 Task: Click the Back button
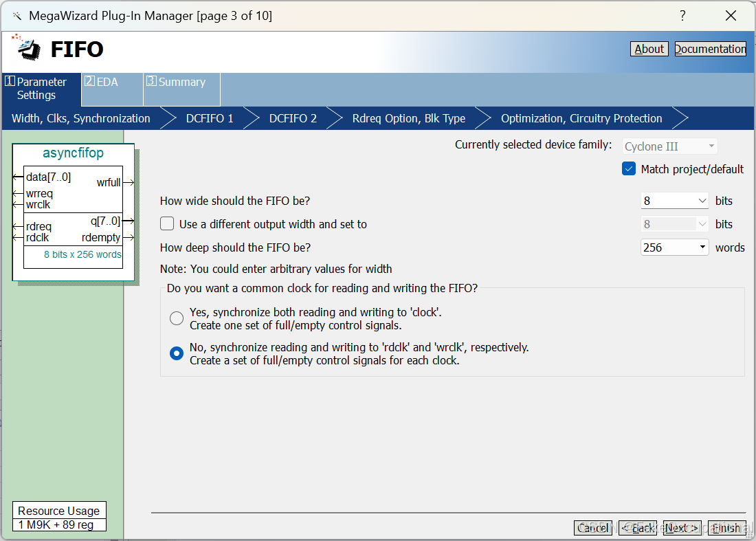coord(638,528)
